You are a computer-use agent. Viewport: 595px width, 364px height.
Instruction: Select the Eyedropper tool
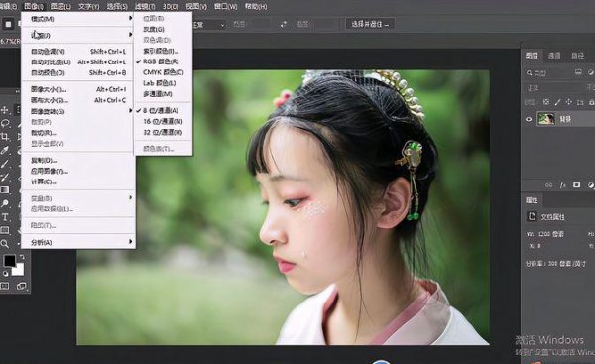pos(5,151)
